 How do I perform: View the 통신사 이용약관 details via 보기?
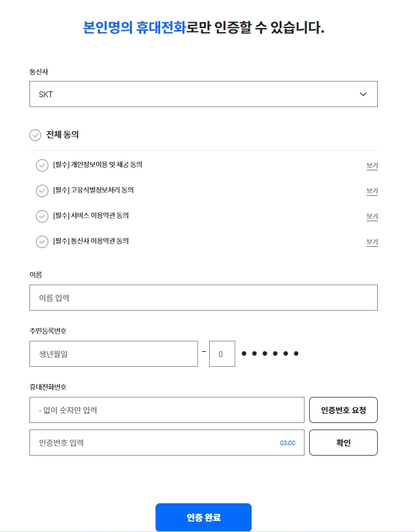click(x=371, y=242)
